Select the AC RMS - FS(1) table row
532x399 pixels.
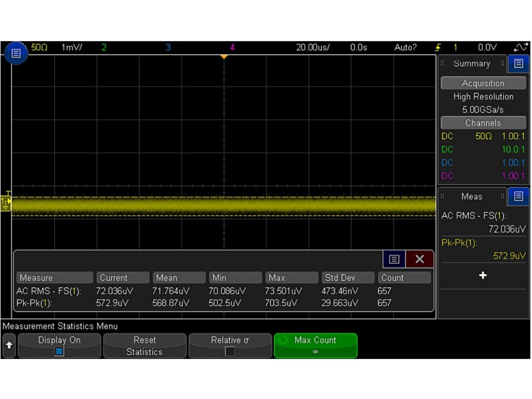[x=223, y=291]
